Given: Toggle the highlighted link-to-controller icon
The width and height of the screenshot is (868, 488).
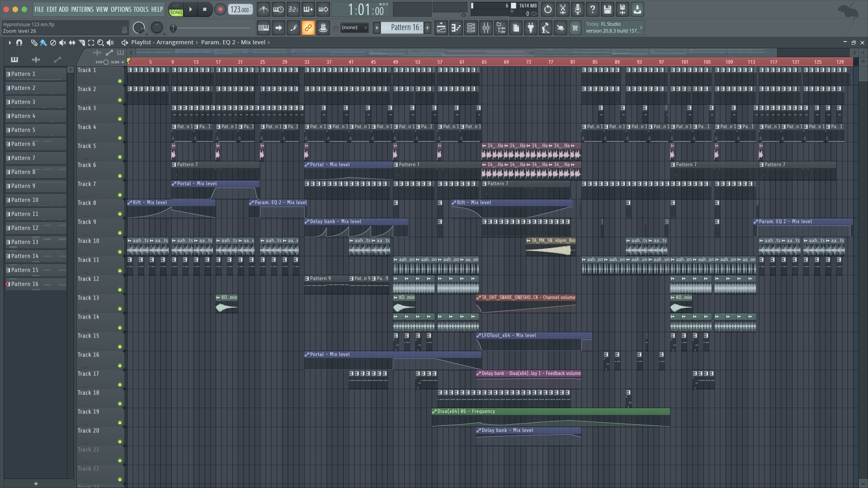Looking at the screenshot, I should (308, 28).
